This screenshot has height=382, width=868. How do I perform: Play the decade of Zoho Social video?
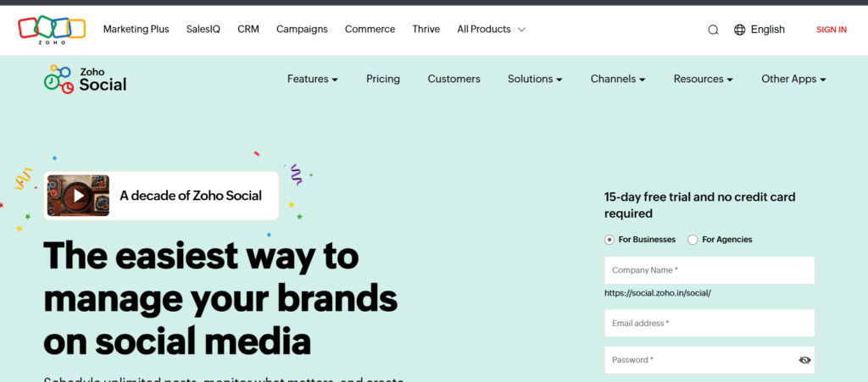point(78,196)
